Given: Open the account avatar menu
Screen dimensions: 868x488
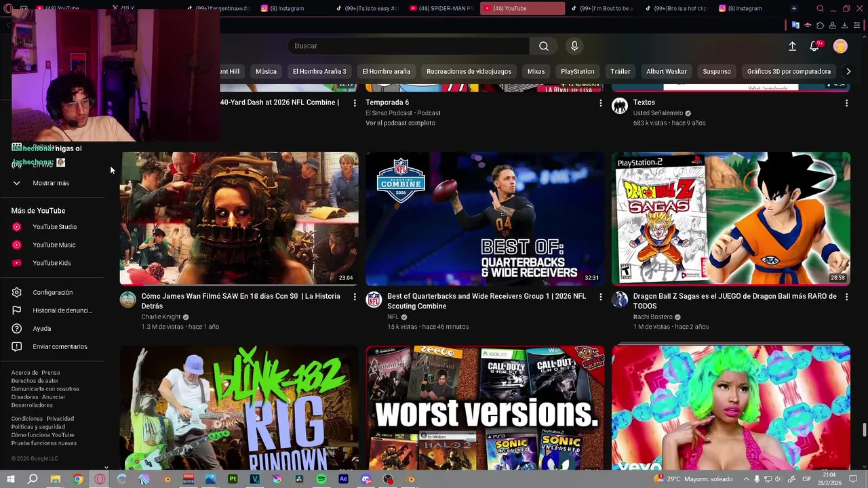Looking at the screenshot, I should click(x=840, y=46).
